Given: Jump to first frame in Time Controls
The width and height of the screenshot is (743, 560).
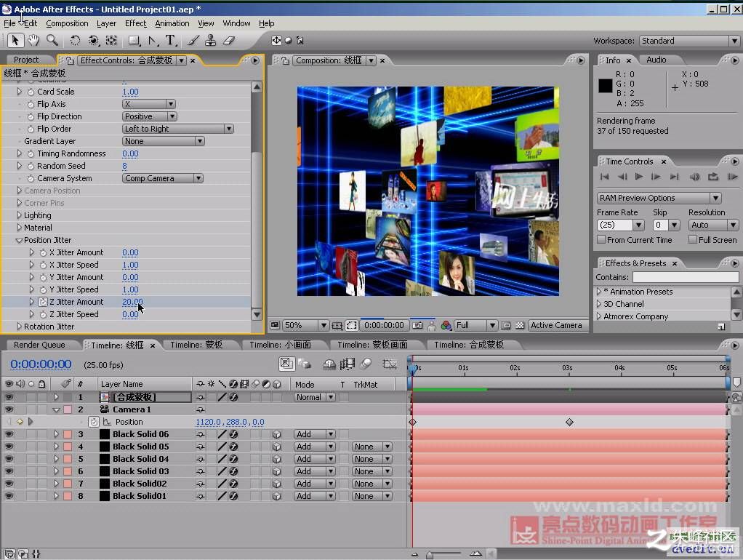Looking at the screenshot, I should coord(604,177).
